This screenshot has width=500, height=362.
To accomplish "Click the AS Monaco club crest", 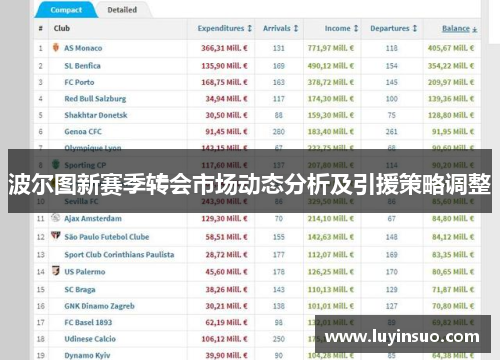I will pos(56,47).
